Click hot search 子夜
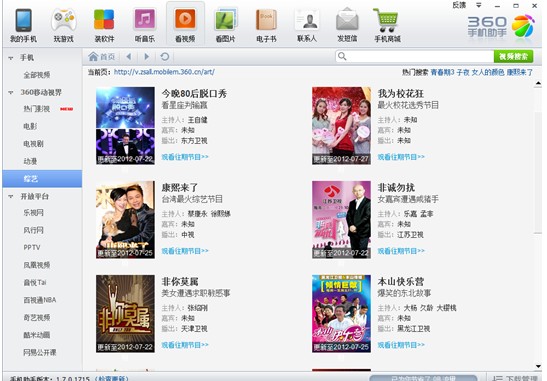 pos(463,72)
